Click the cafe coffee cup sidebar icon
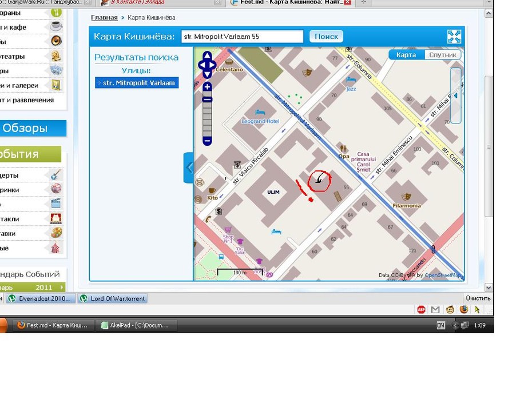This screenshot has width=532, height=399. 56,26
